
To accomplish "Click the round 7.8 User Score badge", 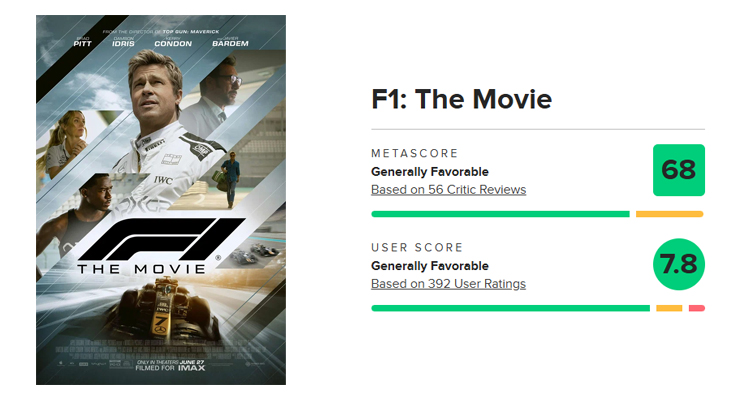I will [679, 264].
